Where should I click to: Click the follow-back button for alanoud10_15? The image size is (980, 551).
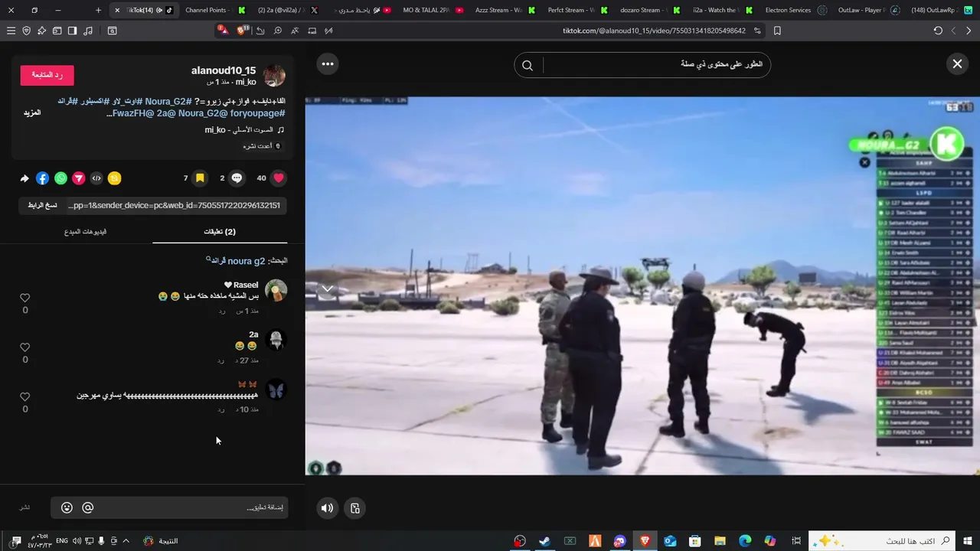coord(47,75)
